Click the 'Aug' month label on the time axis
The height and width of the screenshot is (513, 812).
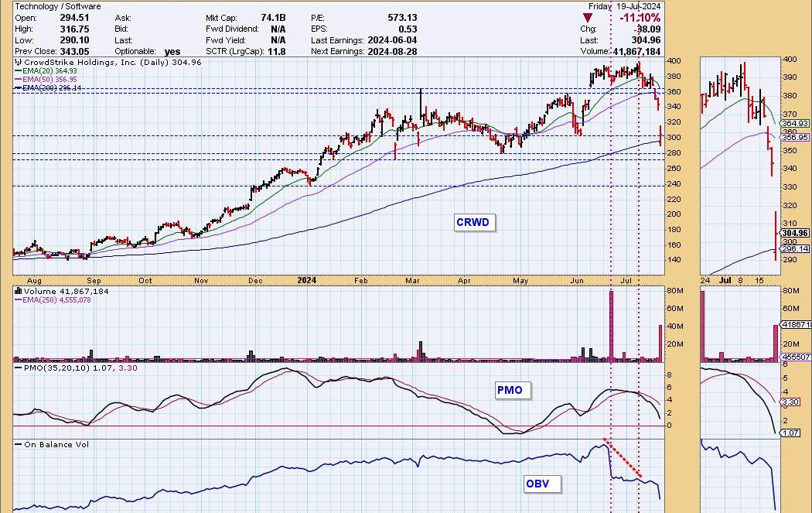34,280
